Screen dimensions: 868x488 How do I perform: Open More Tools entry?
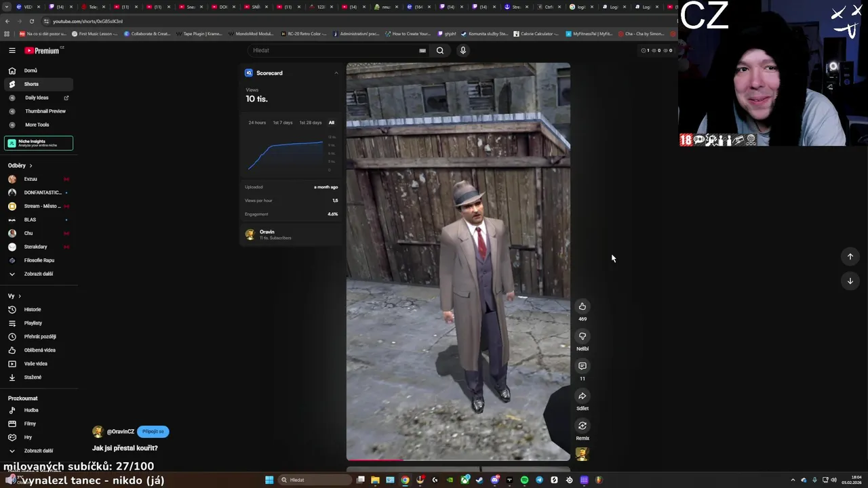click(39, 125)
